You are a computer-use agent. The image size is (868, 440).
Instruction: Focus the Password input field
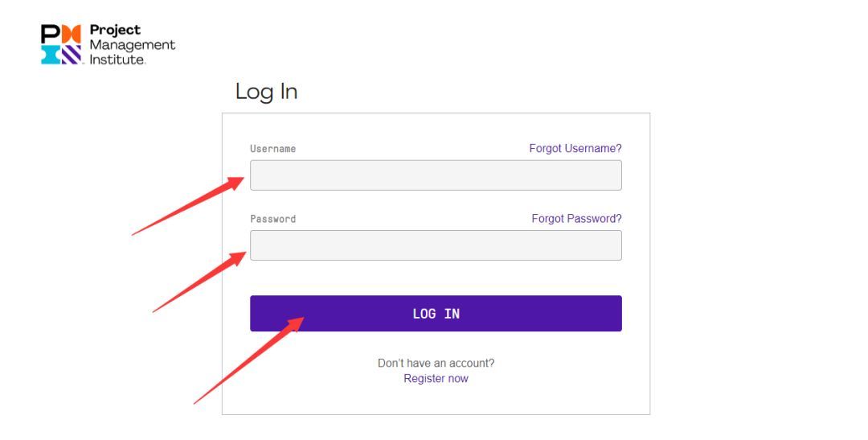(x=436, y=245)
